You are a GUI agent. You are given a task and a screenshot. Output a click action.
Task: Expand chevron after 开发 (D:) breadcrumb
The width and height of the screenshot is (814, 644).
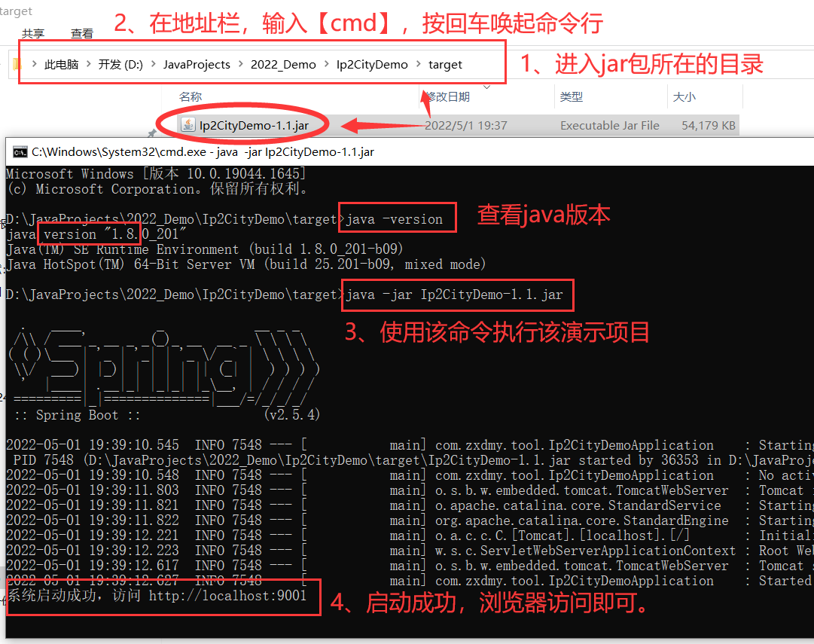pos(153,64)
